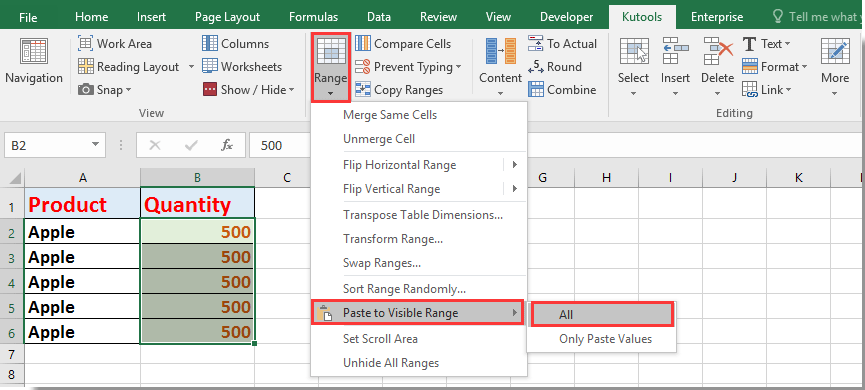
Task: Open the Combine tool
Action: click(562, 89)
